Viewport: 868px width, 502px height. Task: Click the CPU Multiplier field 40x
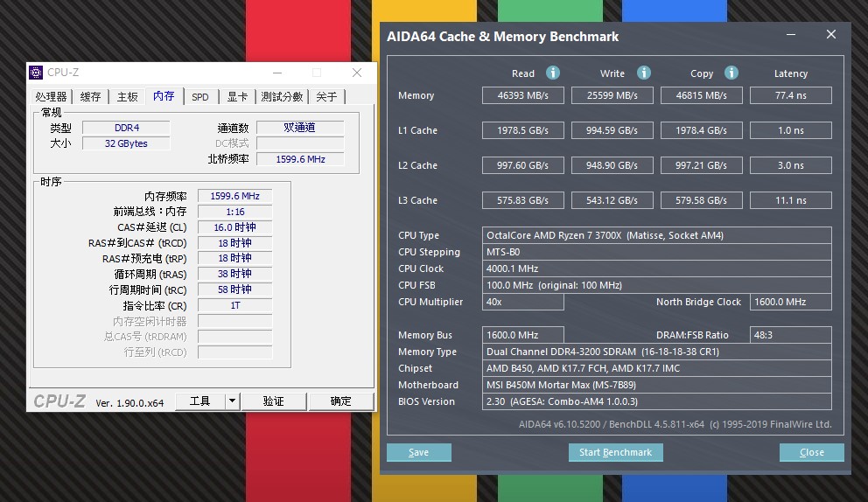(x=523, y=302)
